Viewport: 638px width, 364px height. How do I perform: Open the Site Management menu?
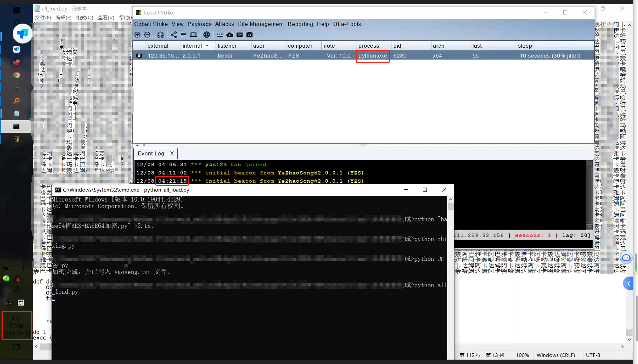click(x=261, y=24)
